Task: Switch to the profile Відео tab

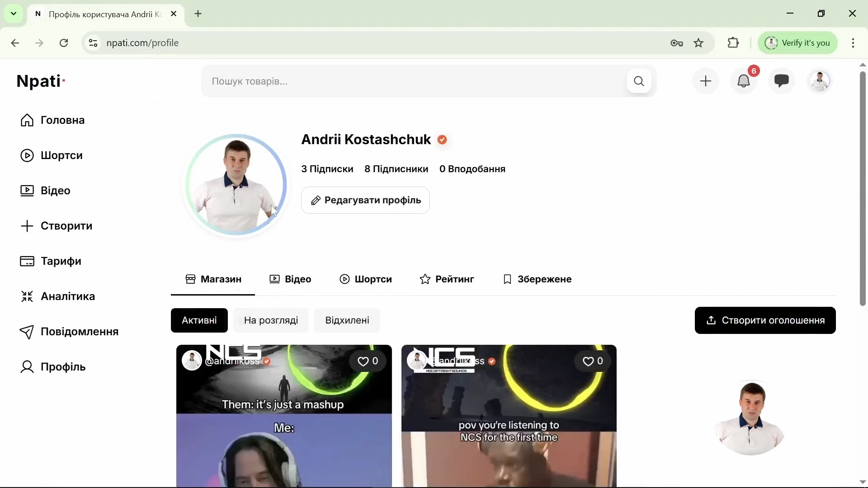Action: (290, 280)
